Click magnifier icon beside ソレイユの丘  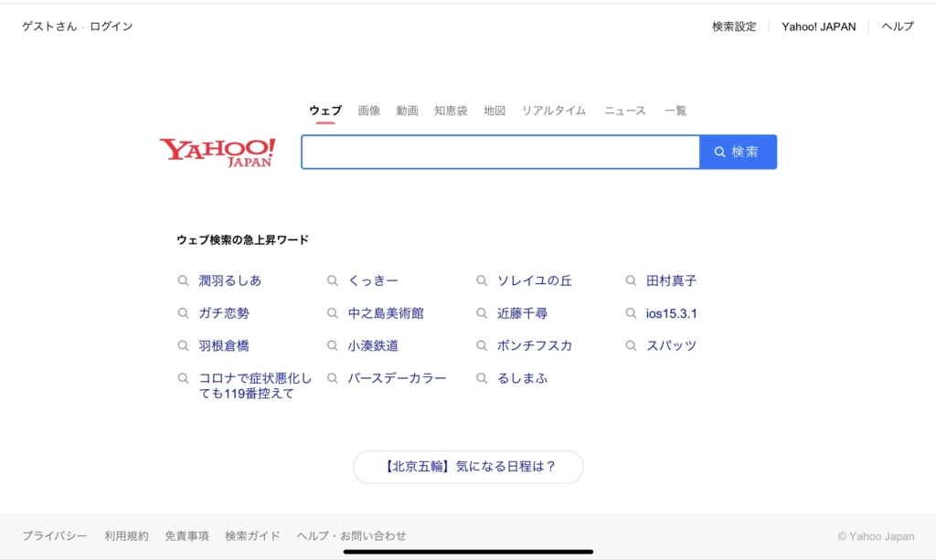482,280
